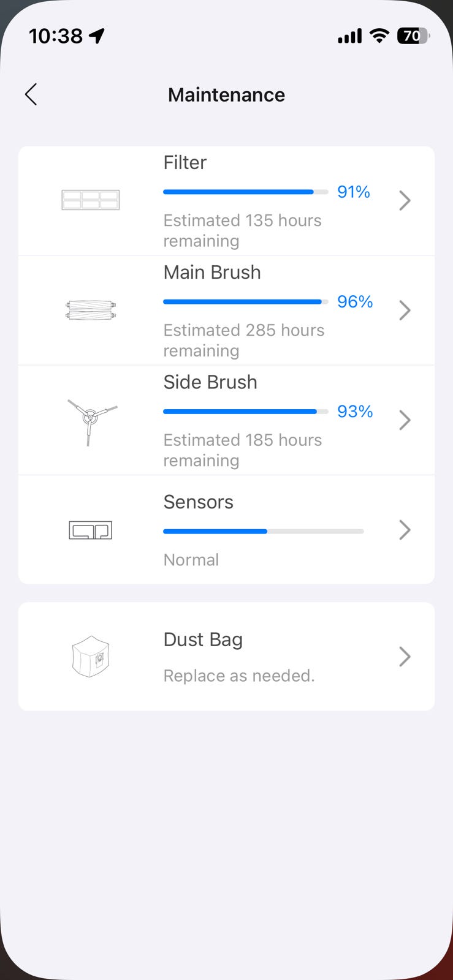Tap the Filter component icon
Image resolution: width=453 pixels, height=980 pixels.
coord(91,200)
